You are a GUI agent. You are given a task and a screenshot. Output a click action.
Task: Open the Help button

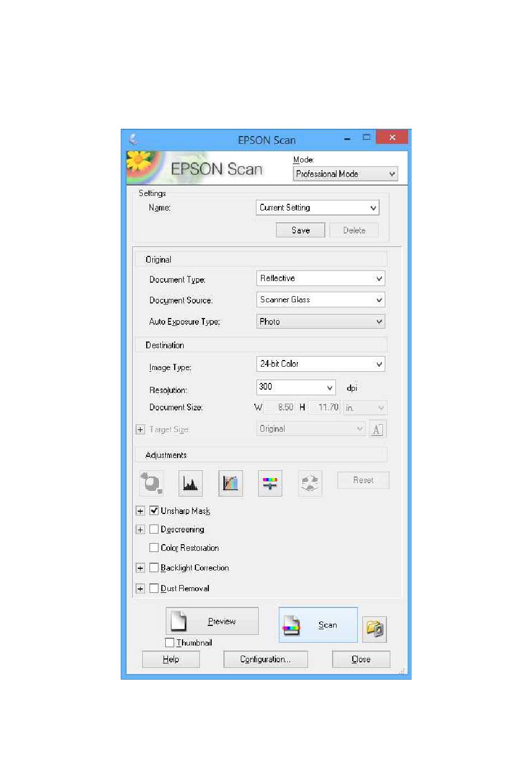[171, 660]
